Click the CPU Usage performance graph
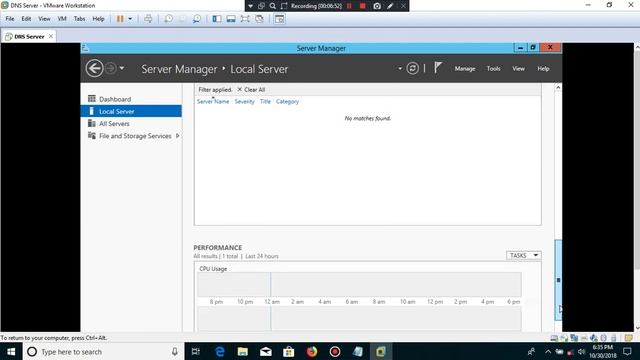Screen dimensions: 640x360 point(359,284)
